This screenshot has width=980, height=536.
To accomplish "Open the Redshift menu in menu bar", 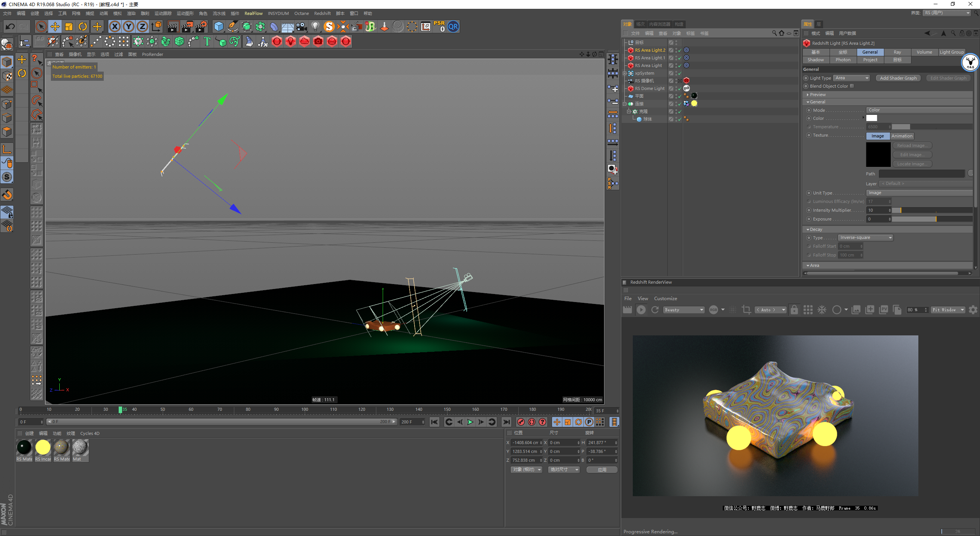I will click(322, 13).
